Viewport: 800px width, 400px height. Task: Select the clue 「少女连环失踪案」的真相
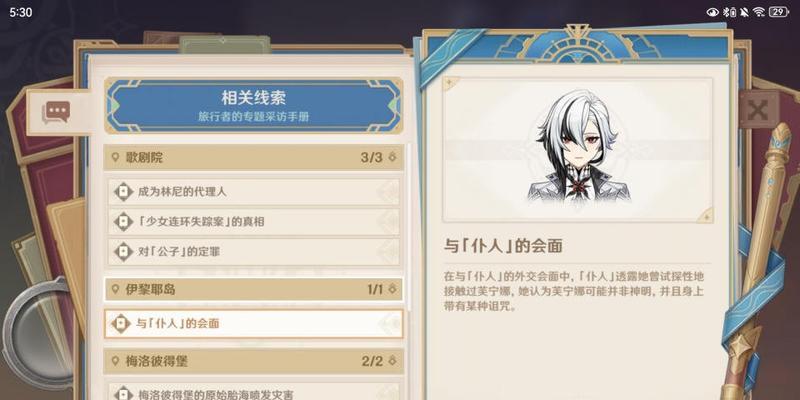(x=254, y=221)
